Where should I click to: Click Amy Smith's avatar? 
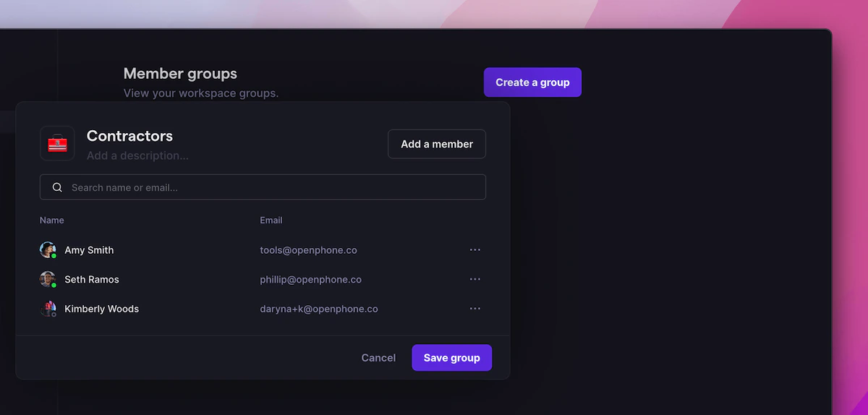pyautogui.click(x=48, y=250)
